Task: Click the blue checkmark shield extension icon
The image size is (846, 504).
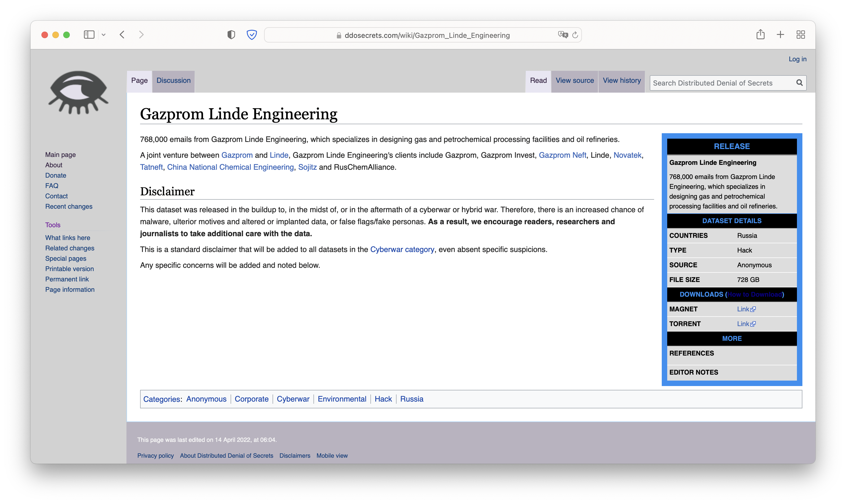Action: (251, 35)
